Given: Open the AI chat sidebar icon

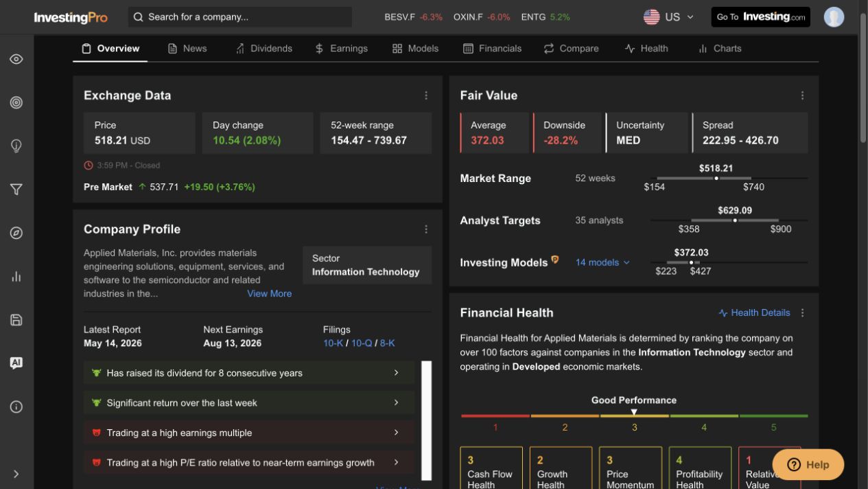Looking at the screenshot, I should 16,363.
